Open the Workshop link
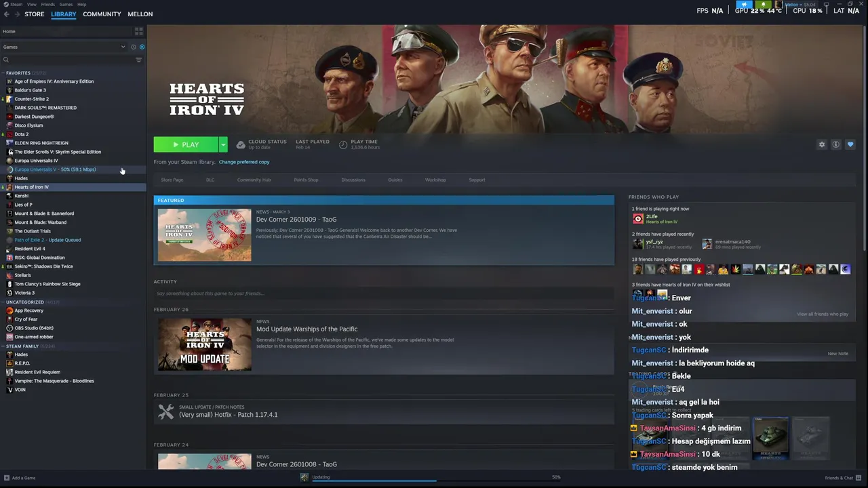The height and width of the screenshot is (488, 868). [435, 180]
